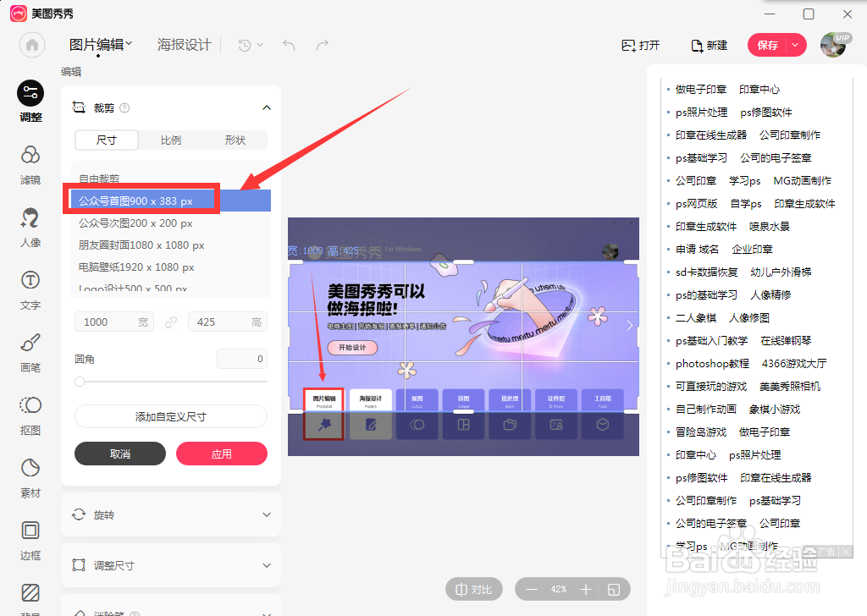The height and width of the screenshot is (616, 867).
Task: Open the 素材 materials panel
Action: (x=30, y=478)
